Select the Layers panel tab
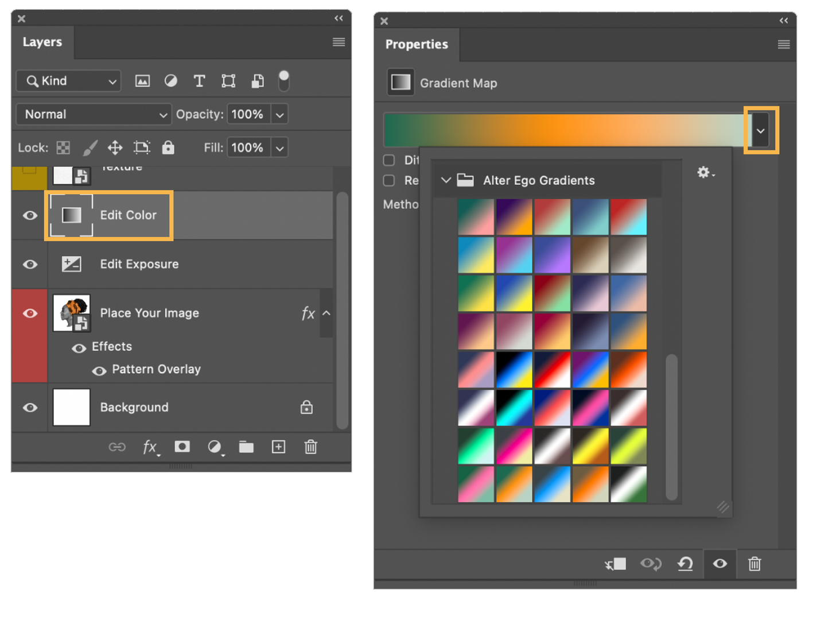The height and width of the screenshot is (620, 840). 42,42
